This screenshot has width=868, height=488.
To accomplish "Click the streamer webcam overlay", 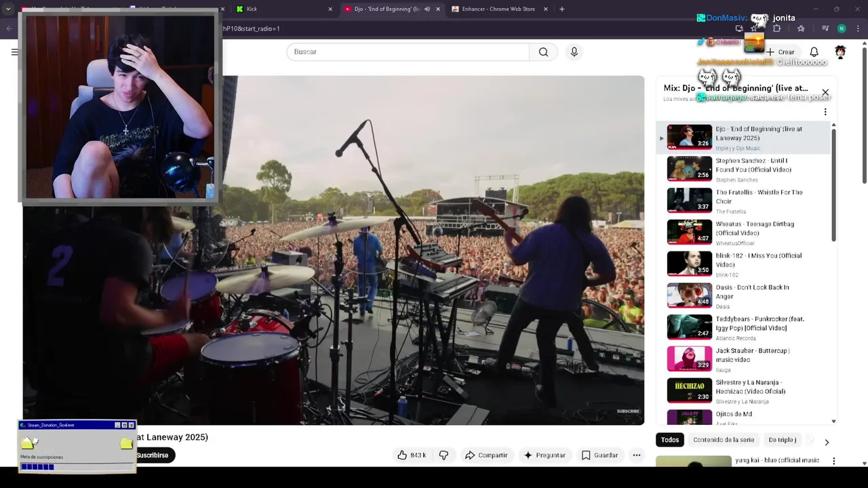I will (x=119, y=107).
